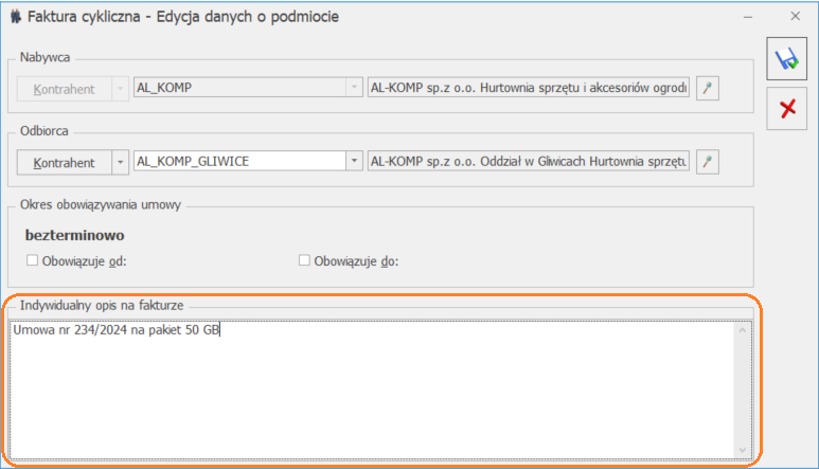The height and width of the screenshot is (469, 819).
Task: Click the pin icon in the Odbiorca row
Action: point(708,162)
